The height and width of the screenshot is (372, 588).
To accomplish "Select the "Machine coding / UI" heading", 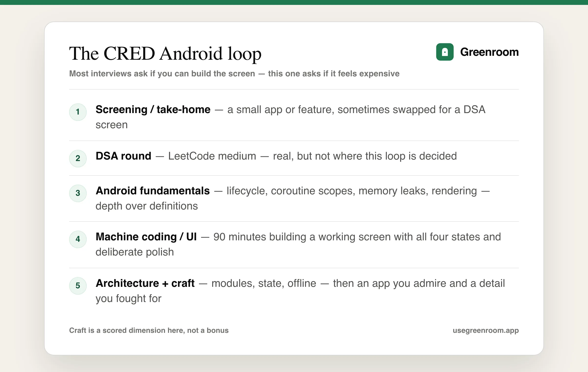I will [x=146, y=237].
